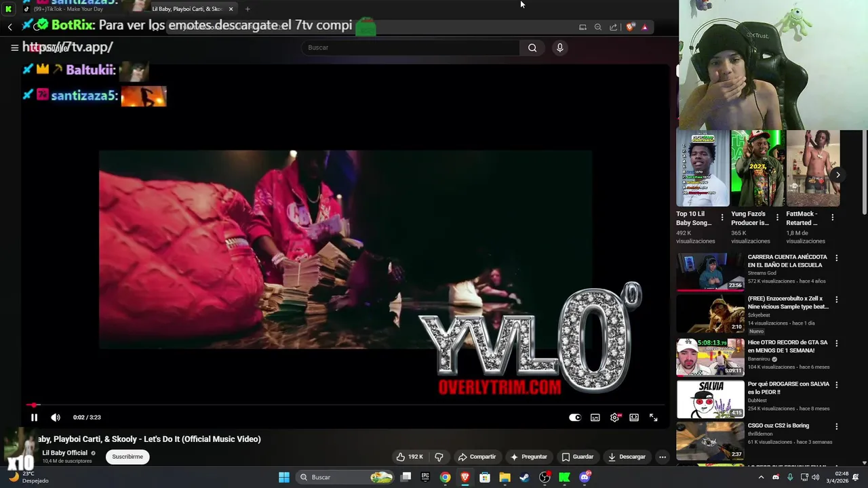Open the Brave Shields lion icon
The width and height of the screenshot is (868, 488).
[x=630, y=27]
